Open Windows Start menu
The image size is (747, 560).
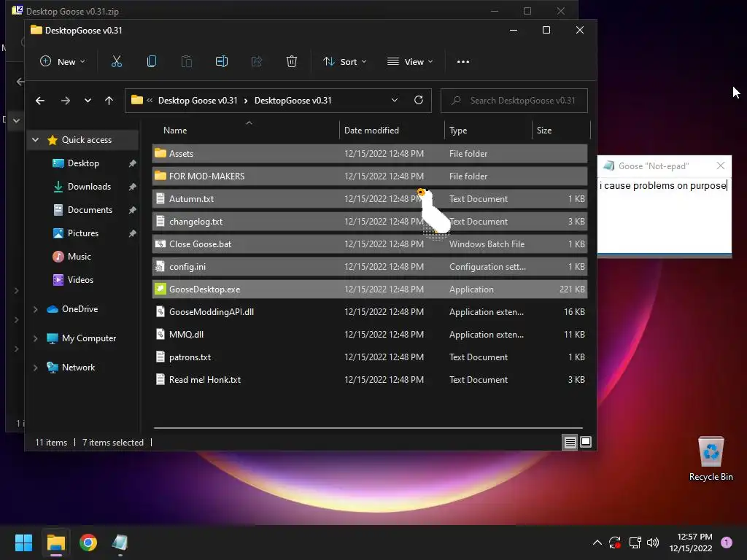[x=23, y=542]
